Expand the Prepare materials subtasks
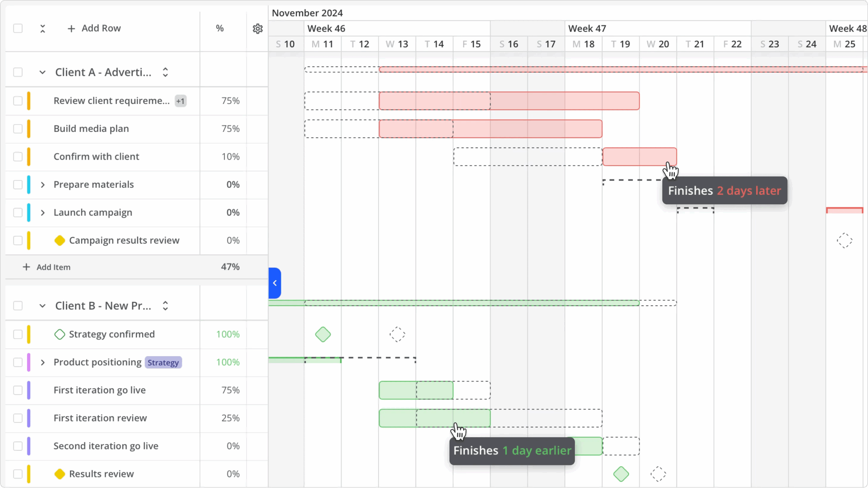Image resolution: width=868 pixels, height=488 pixels. [43, 185]
